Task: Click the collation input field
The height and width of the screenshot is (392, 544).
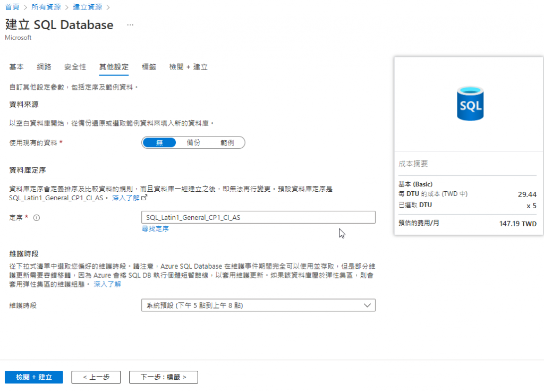Action: point(258,217)
